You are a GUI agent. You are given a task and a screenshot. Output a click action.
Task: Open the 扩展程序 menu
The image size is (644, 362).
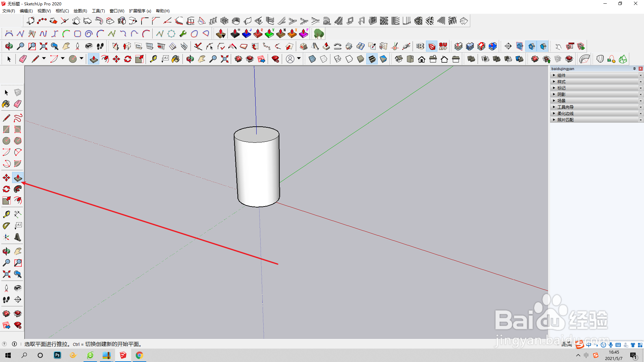click(140, 11)
